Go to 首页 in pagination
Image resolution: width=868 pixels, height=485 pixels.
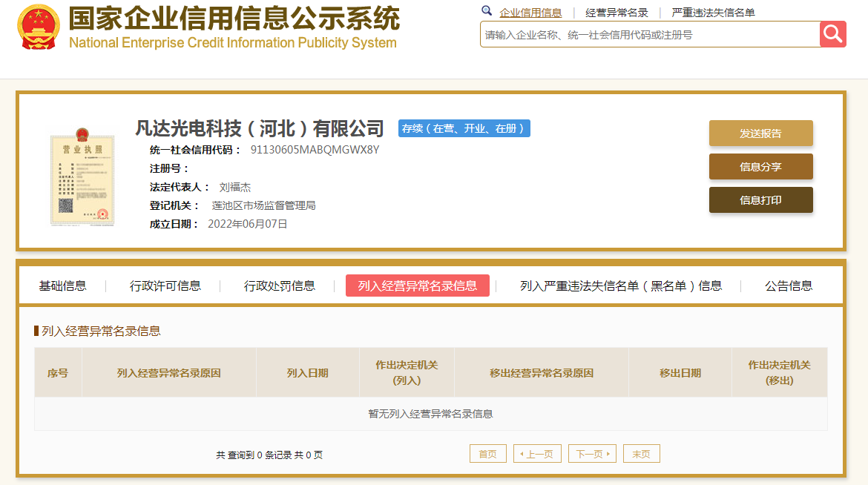tap(487, 453)
